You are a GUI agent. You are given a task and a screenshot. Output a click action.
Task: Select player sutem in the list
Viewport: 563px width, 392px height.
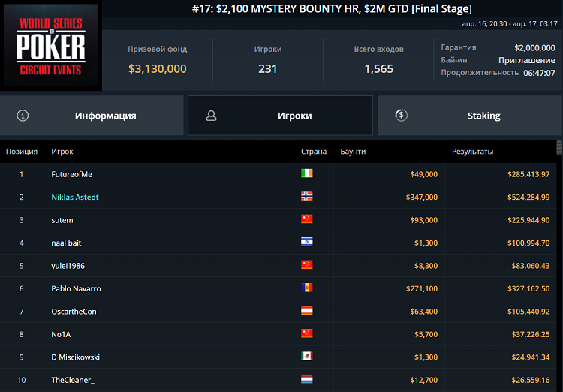click(62, 220)
